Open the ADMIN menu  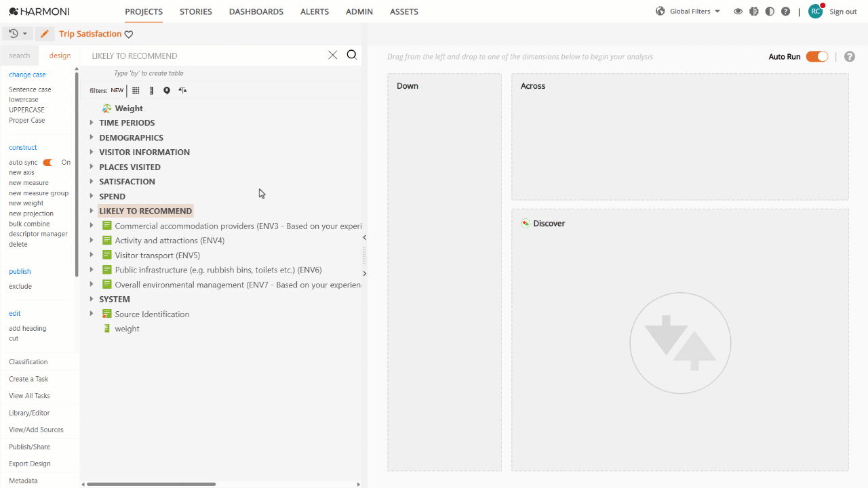(359, 12)
